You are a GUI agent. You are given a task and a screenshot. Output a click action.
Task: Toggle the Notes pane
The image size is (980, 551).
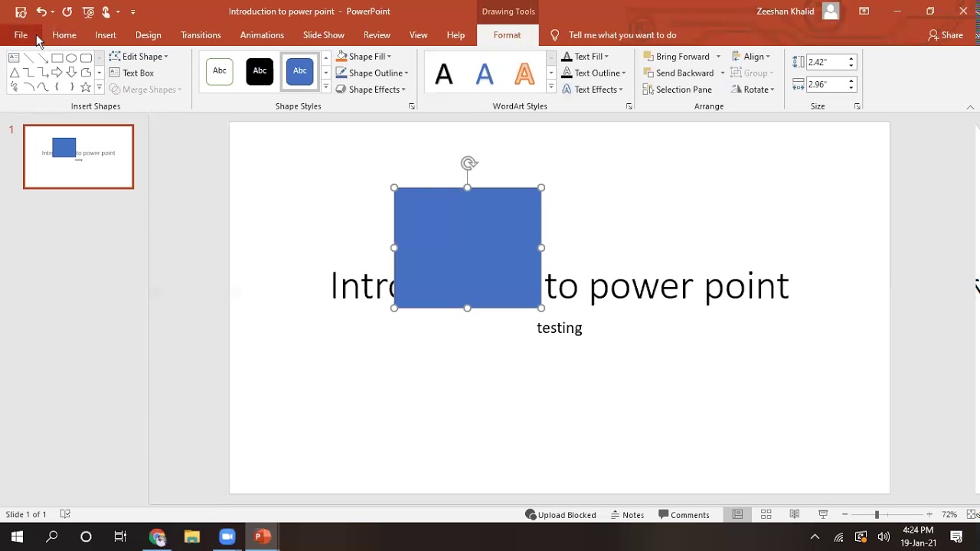coord(627,515)
